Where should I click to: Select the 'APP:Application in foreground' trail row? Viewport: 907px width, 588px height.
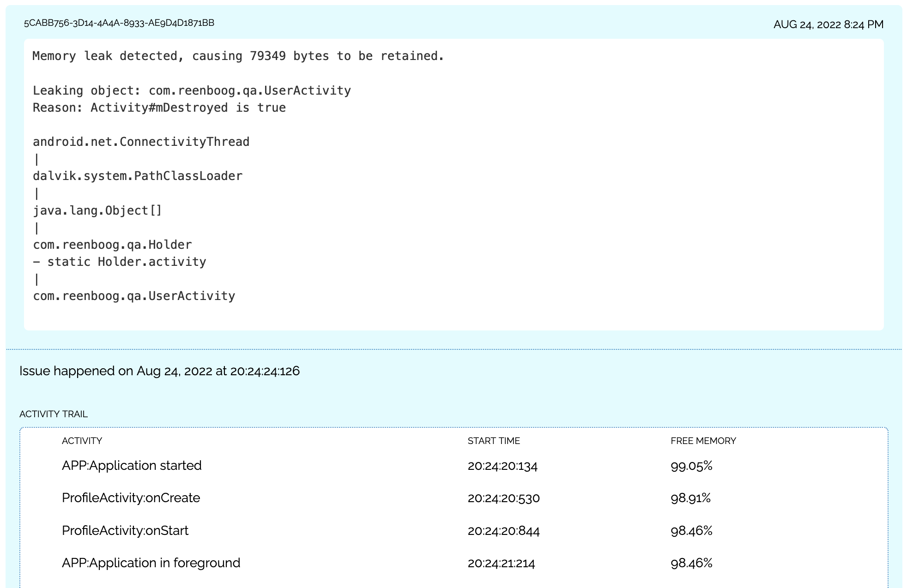coord(151,563)
